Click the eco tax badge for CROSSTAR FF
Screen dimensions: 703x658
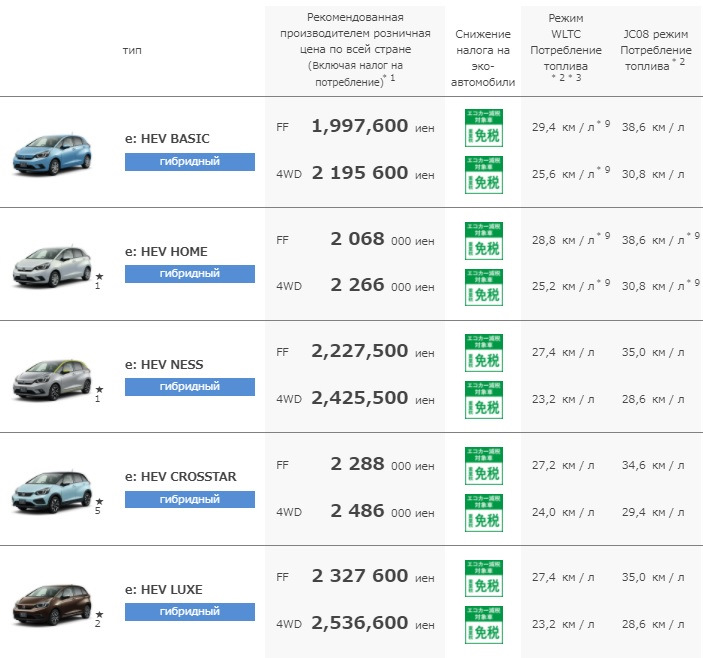pos(486,465)
